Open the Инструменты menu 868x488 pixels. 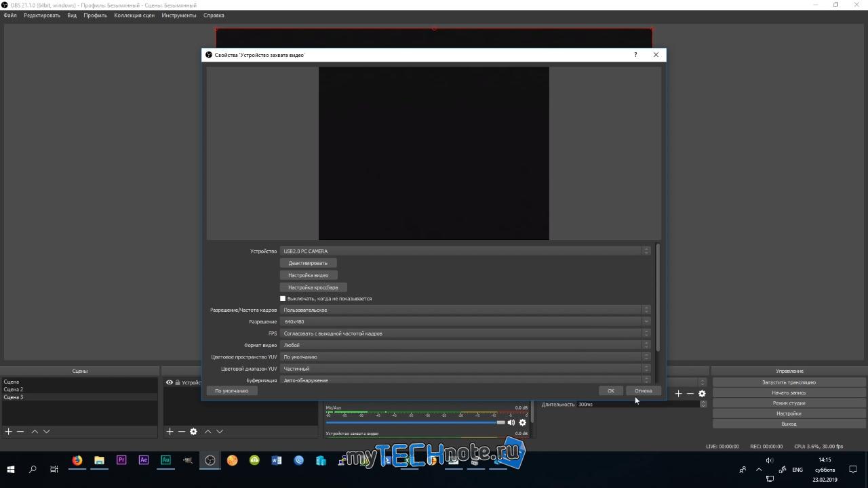click(179, 15)
